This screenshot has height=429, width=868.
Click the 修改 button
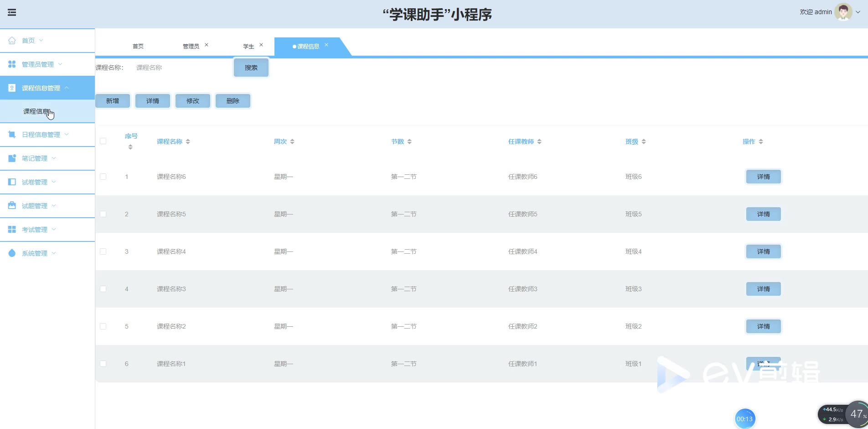tap(193, 101)
